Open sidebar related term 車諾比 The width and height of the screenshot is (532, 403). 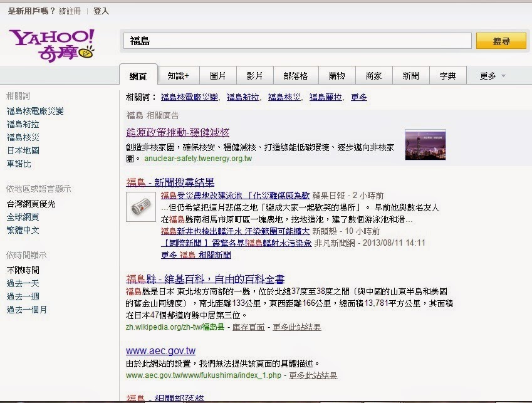point(19,164)
